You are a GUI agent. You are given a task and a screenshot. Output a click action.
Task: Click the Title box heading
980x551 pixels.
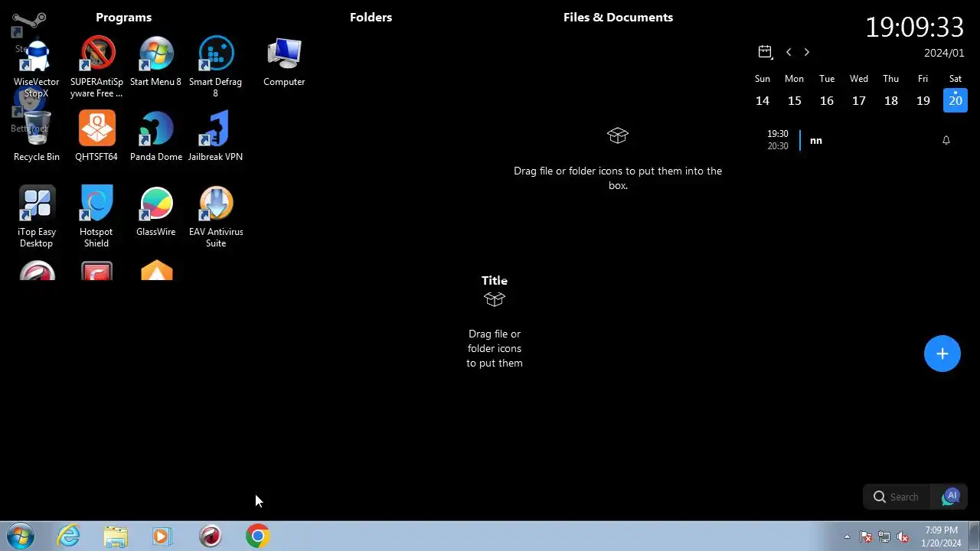tap(495, 280)
